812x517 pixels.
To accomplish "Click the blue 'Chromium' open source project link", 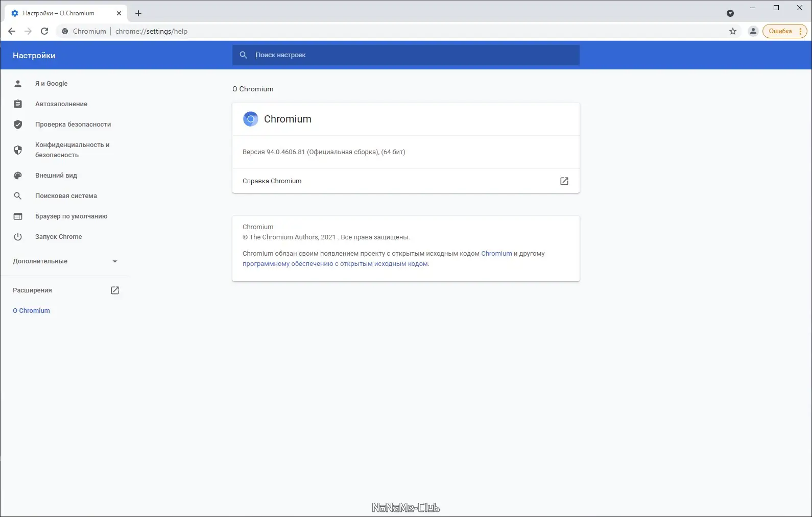I will click(x=496, y=254).
